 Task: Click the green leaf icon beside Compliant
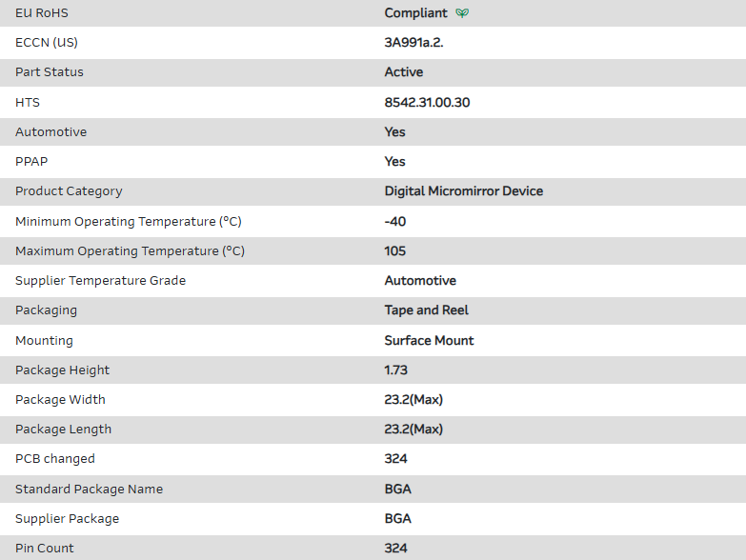(x=462, y=13)
